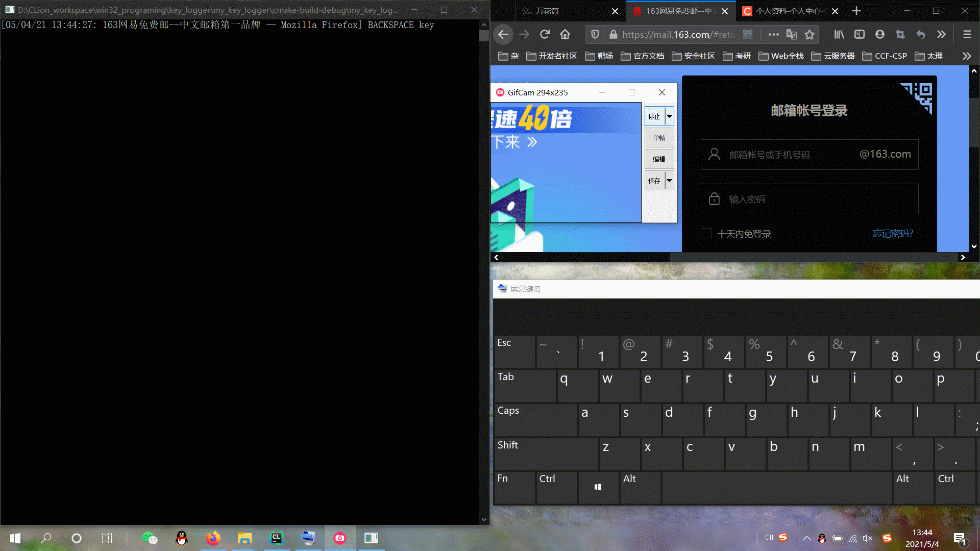The width and height of the screenshot is (980, 551).
Task: Click 忘记密码? link
Action: click(x=893, y=234)
